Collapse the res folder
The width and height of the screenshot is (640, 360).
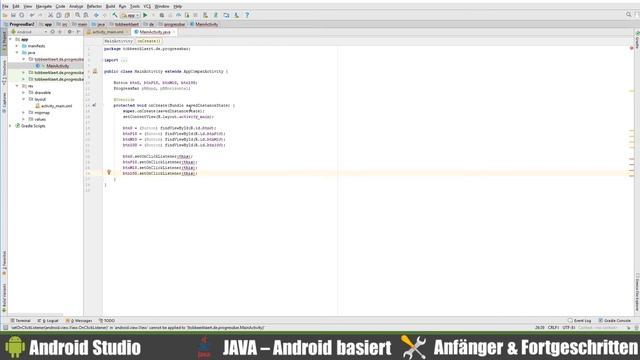[x=17, y=86]
